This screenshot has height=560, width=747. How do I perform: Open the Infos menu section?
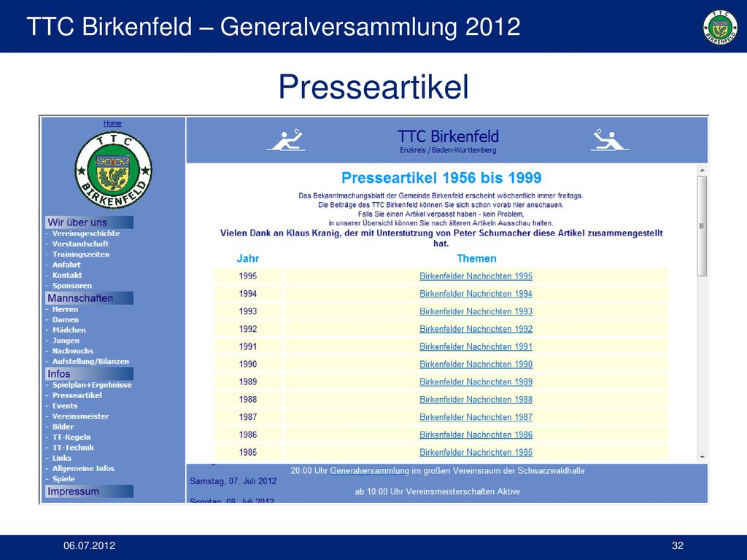[x=89, y=374]
